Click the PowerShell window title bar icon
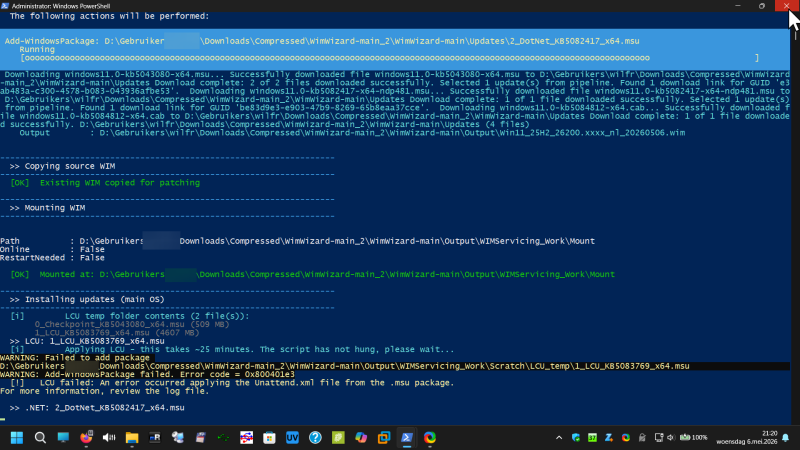 pos(5,6)
